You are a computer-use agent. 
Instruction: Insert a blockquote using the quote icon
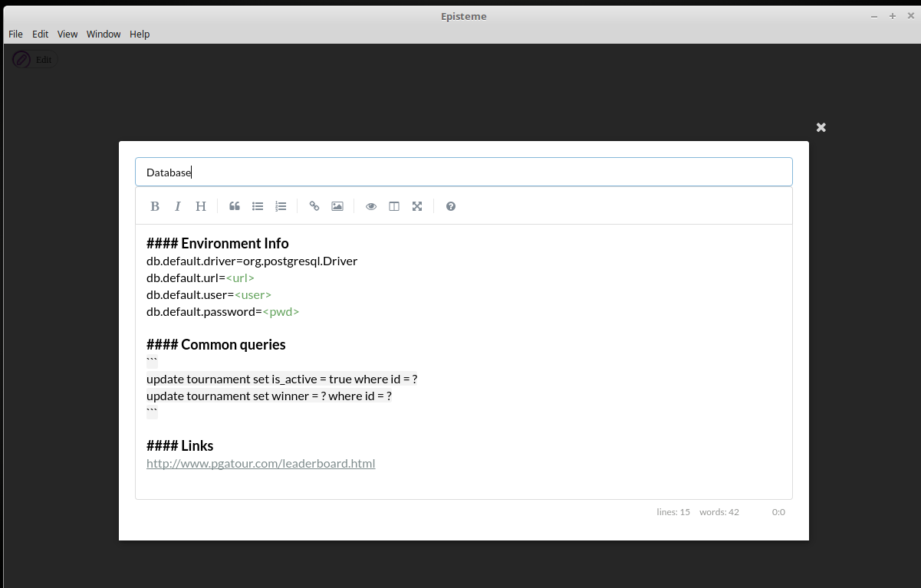coord(235,206)
